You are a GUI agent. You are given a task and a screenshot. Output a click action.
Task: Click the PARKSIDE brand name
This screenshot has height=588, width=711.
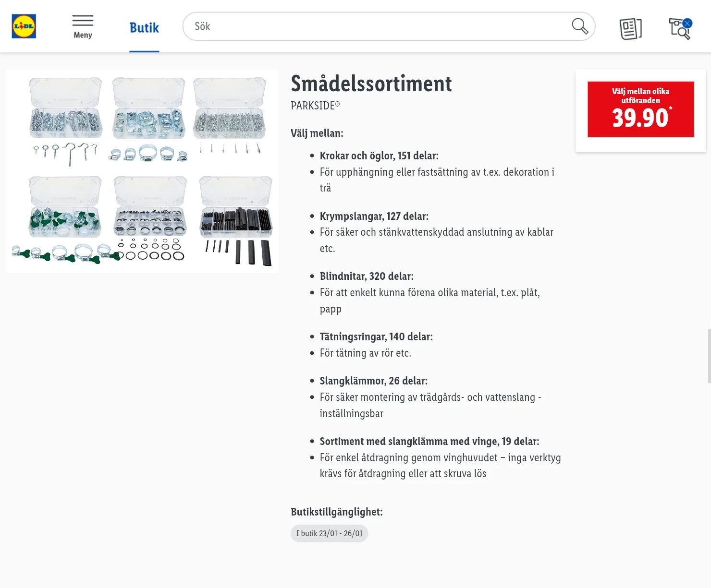pos(315,106)
